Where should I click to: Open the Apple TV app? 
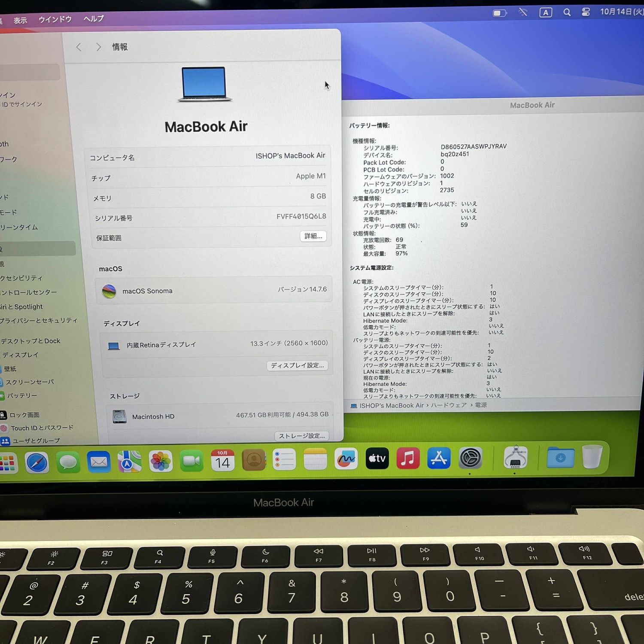tap(377, 458)
